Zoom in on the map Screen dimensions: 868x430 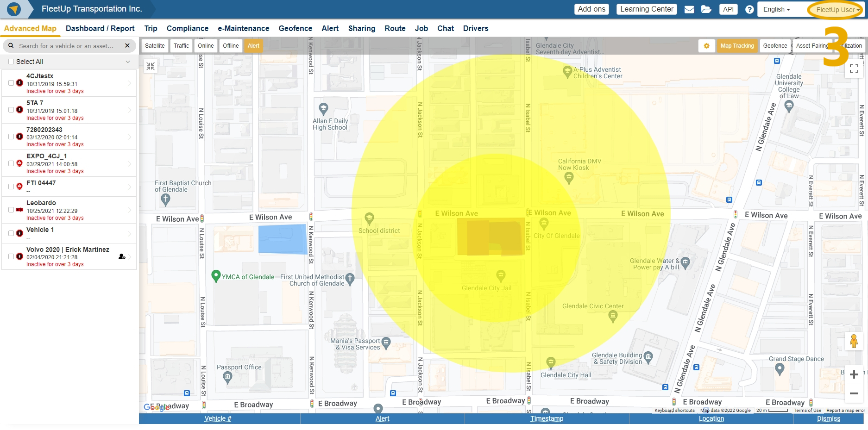point(854,374)
